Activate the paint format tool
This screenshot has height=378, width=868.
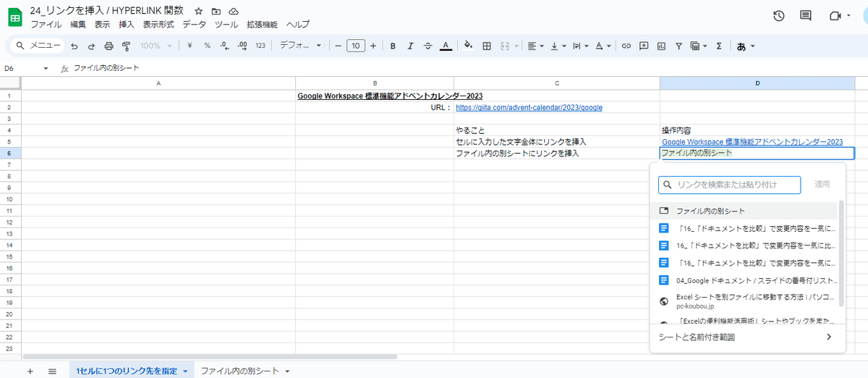127,46
